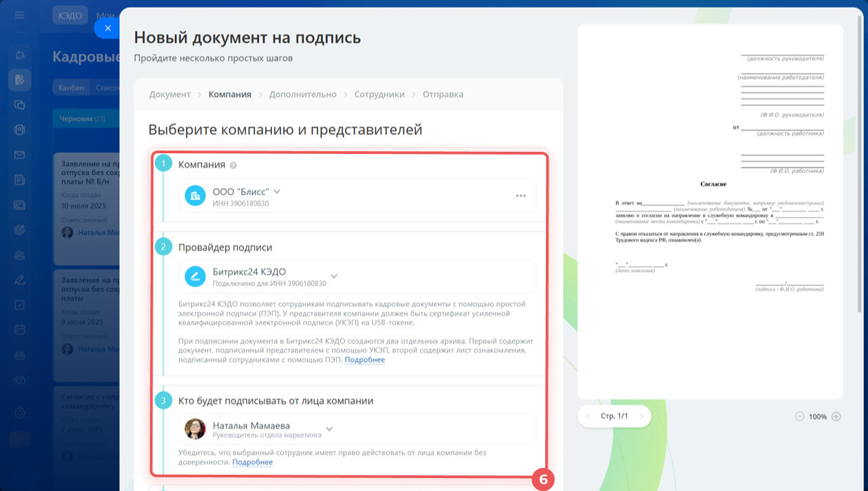The width and height of the screenshot is (868, 491).
Task: Go to previous preview page
Action: click(588, 416)
